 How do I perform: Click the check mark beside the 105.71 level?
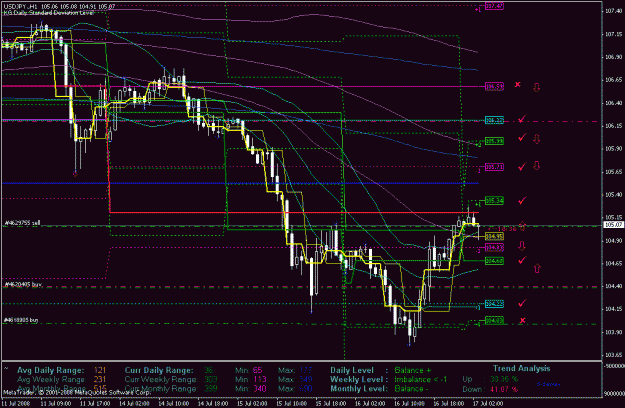522,166
